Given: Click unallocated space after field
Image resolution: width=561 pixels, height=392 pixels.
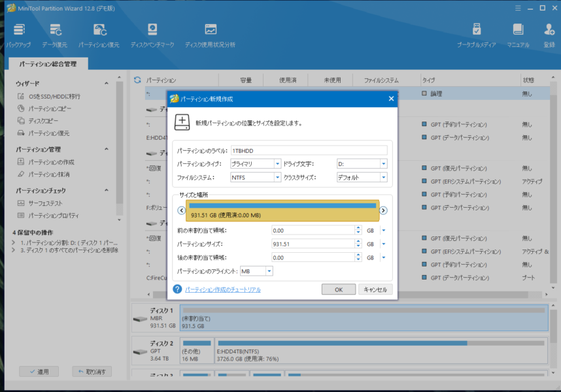Looking at the screenshot, I should point(313,257).
